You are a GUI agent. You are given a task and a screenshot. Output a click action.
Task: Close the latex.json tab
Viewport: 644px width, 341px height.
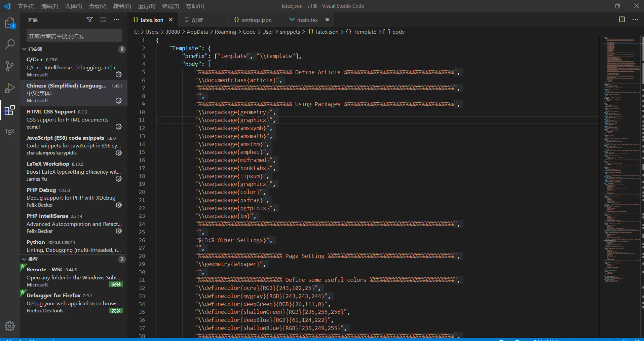(171, 20)
